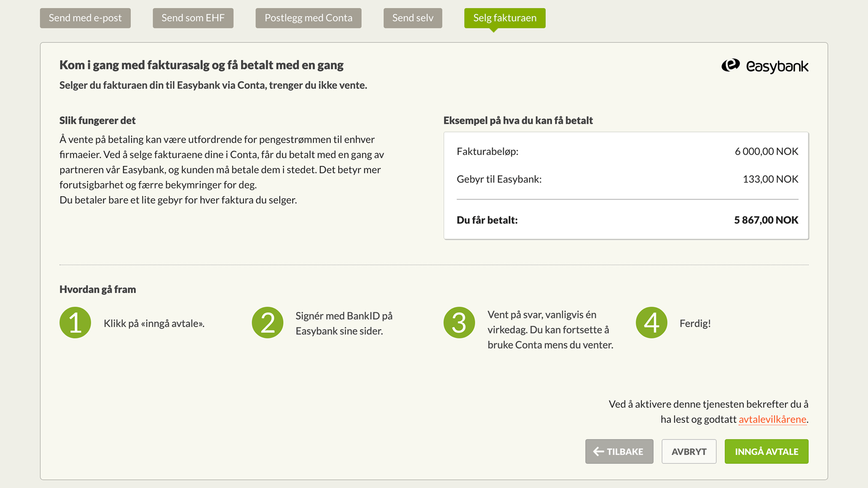Open the Send som EHF tab
This screenshot has width=868, height=488.
coord(193,18)
